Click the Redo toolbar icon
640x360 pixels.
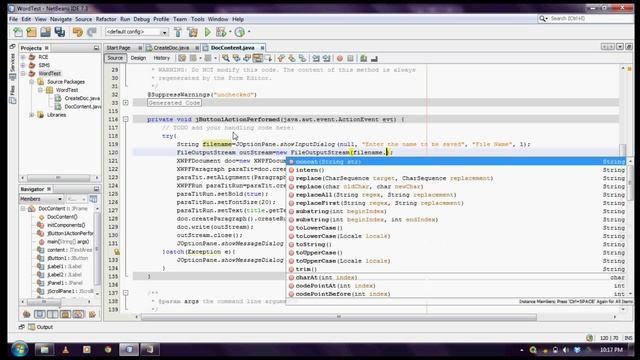[x=92, y=32]
